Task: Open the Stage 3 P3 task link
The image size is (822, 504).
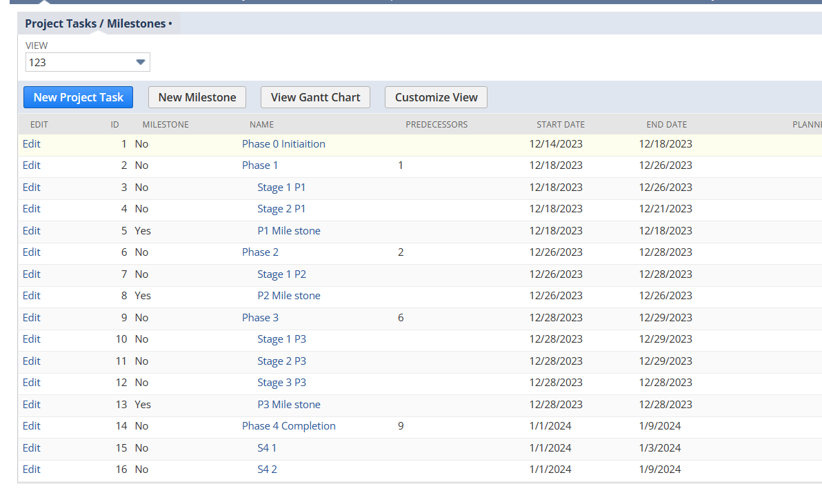Action: pos(281,383)
